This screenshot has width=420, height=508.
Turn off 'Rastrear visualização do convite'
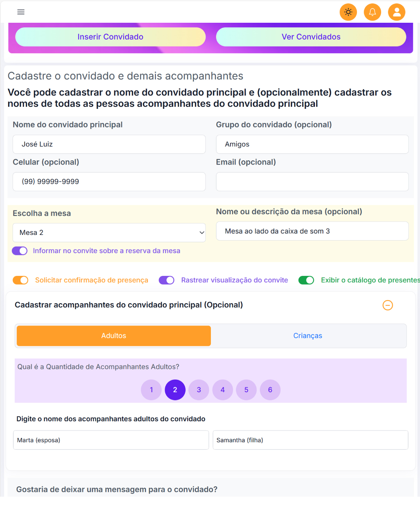pos(167,280)
